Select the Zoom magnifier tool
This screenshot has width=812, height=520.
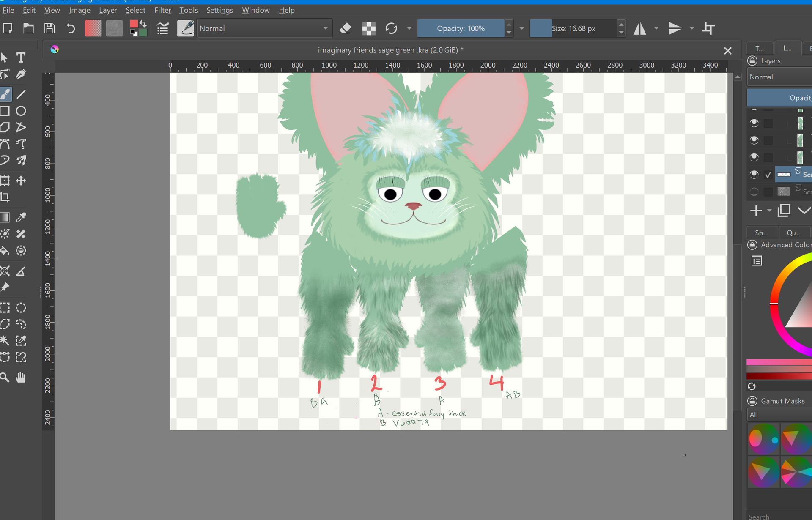click(5, 378)
